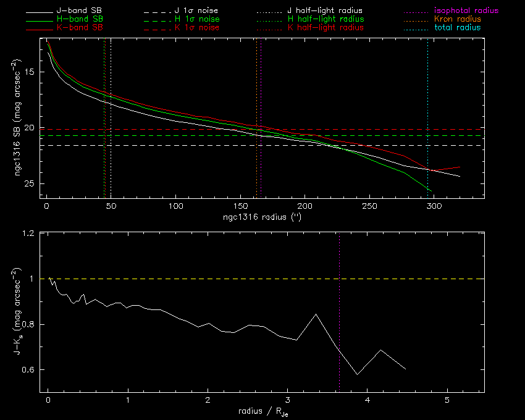The image size is (525, 420).
Task: Click the y-axis tick label '0.6' in the lower plot
Action: [x=28, y=370]
